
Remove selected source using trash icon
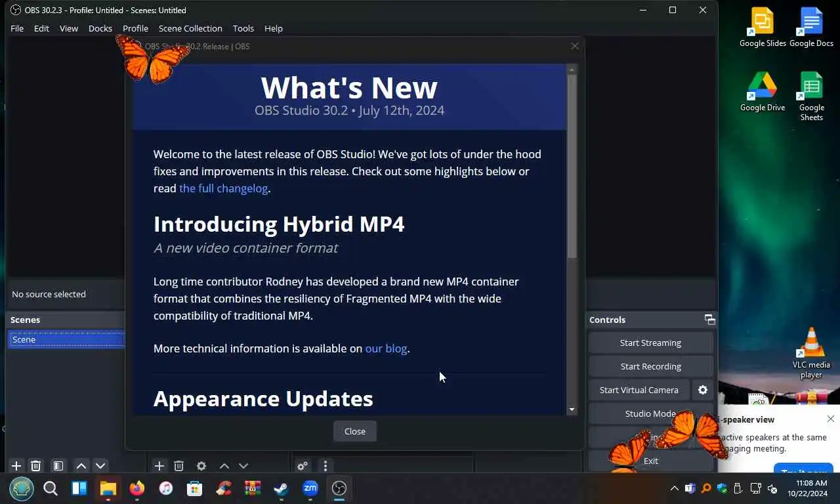(x=178, y=466)
